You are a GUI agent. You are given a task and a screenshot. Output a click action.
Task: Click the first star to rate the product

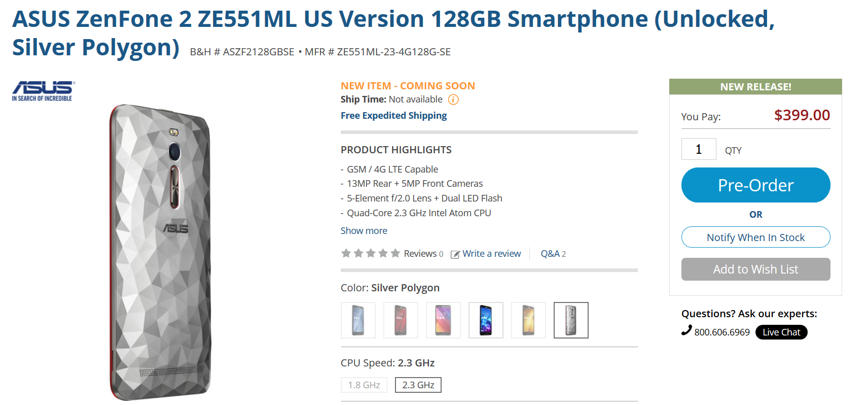[x=345, y=252]
